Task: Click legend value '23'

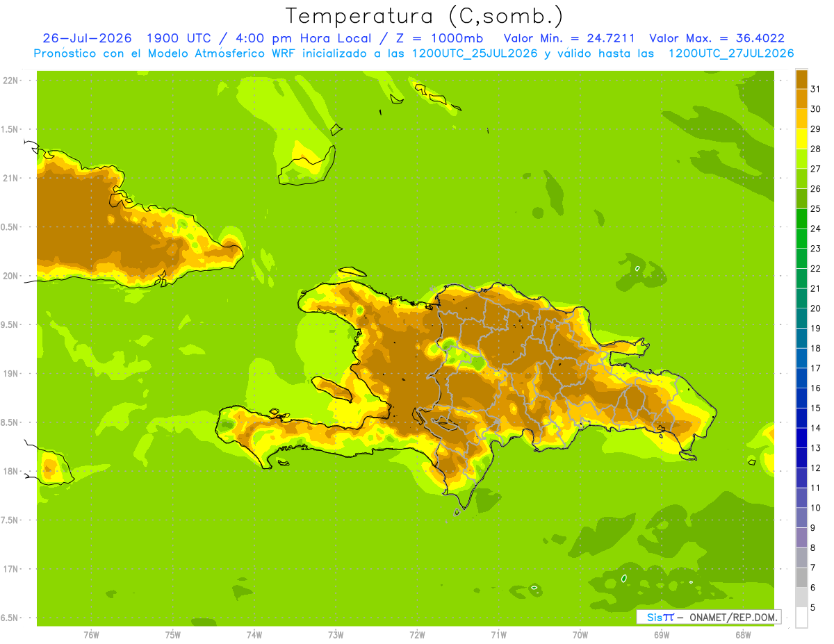Action: (x=815, y=249)
